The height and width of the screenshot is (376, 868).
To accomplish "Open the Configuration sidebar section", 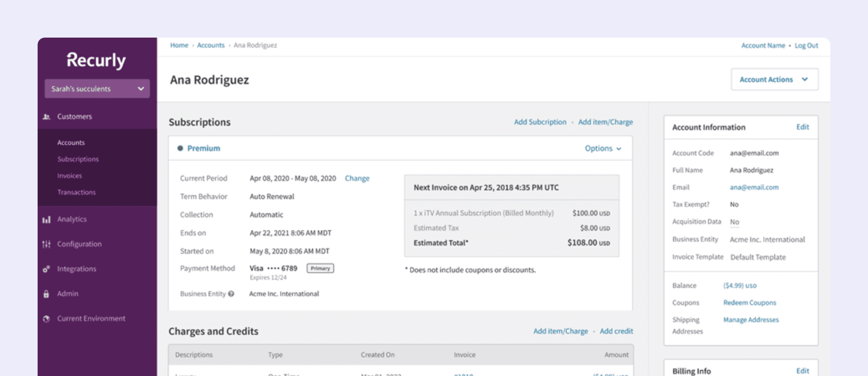I will pos(79,244).
